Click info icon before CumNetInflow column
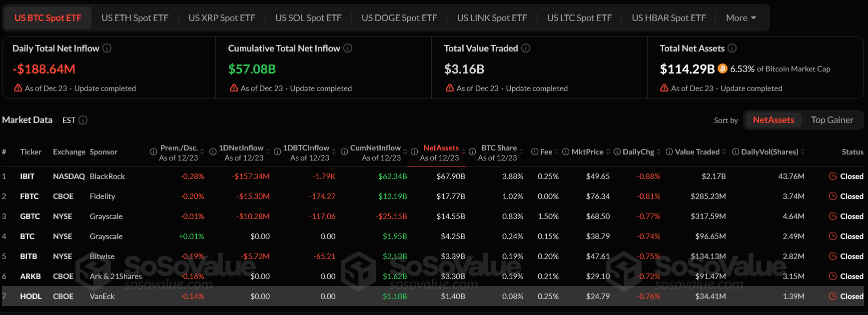The image size is (868, 315). (344, 151)
